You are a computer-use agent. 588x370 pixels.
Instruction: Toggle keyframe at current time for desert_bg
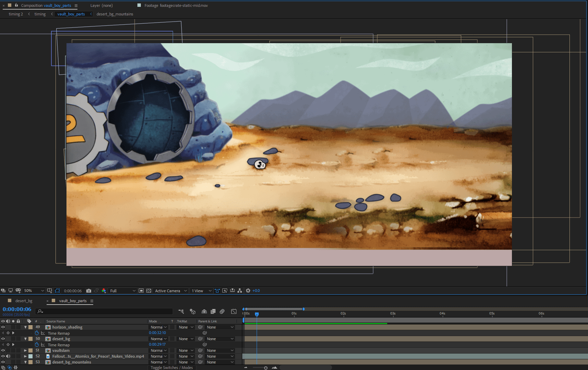pyautogui.click(x=8, y=345)
